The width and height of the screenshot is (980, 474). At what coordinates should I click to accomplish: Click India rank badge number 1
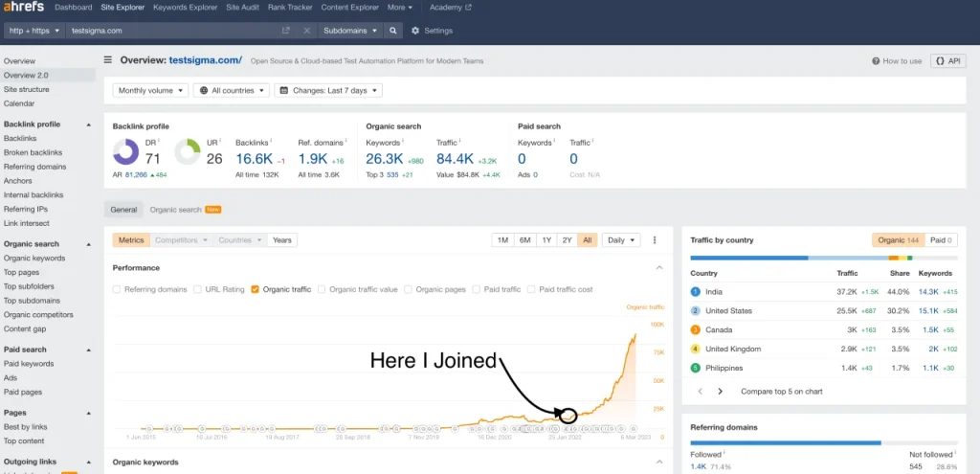pyautogui.click(x=695, y=292)
